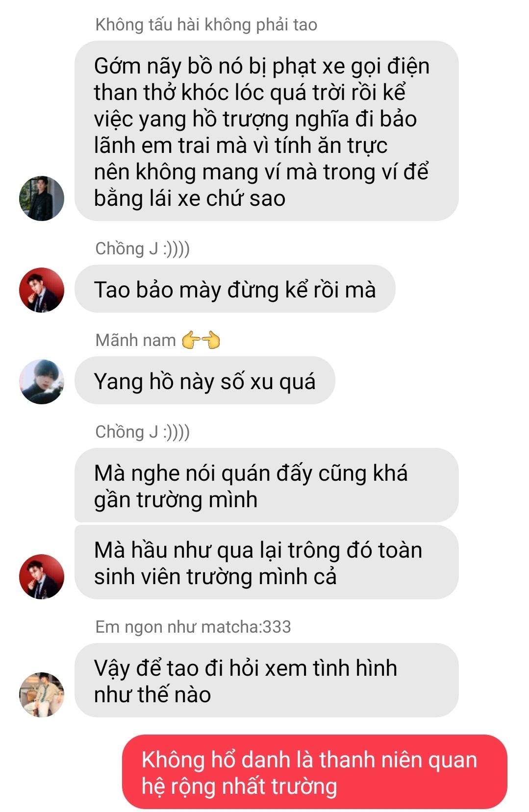The height and width of the screenshot is (812, 529).
Task: Open avatar next to 'Mà hầu như qua lại'
Action: tap(42, 576)
